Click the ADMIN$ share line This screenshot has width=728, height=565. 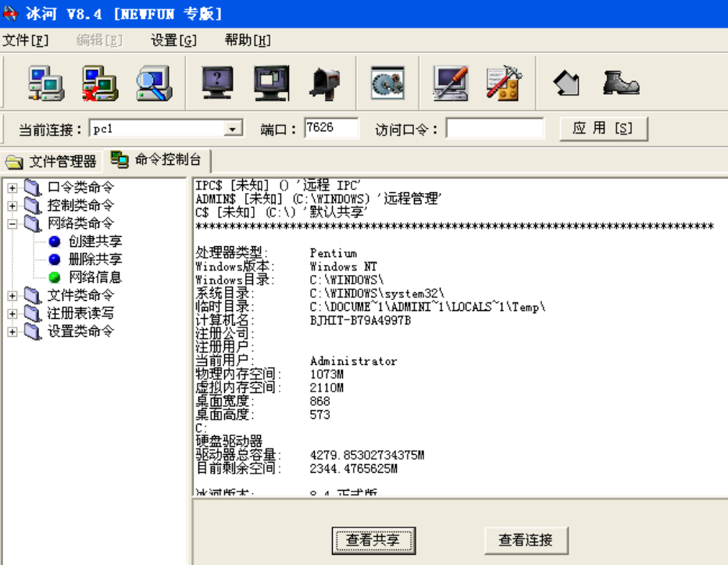tap(319, 198)
